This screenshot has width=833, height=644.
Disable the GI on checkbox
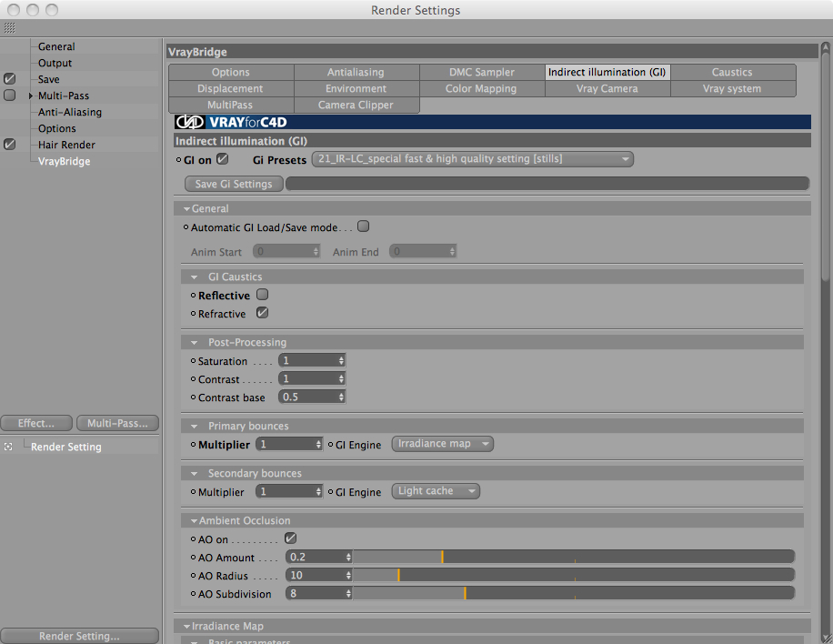pos(223,159)
